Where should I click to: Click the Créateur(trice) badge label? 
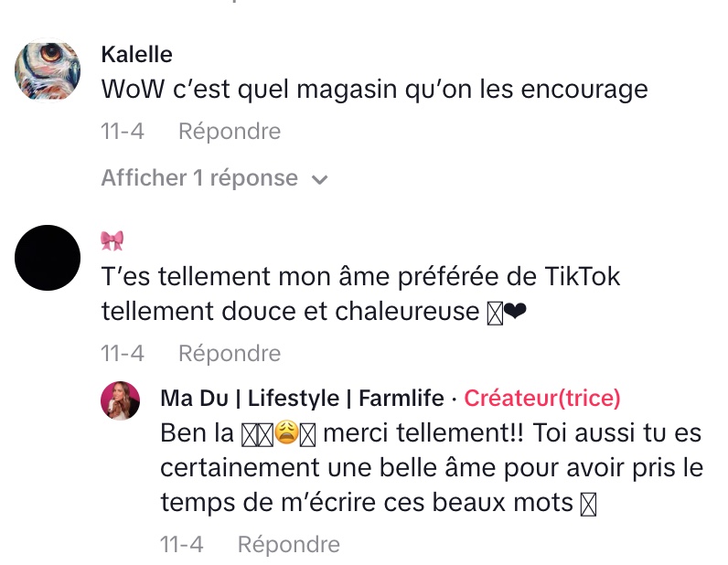tap(542, 398)
